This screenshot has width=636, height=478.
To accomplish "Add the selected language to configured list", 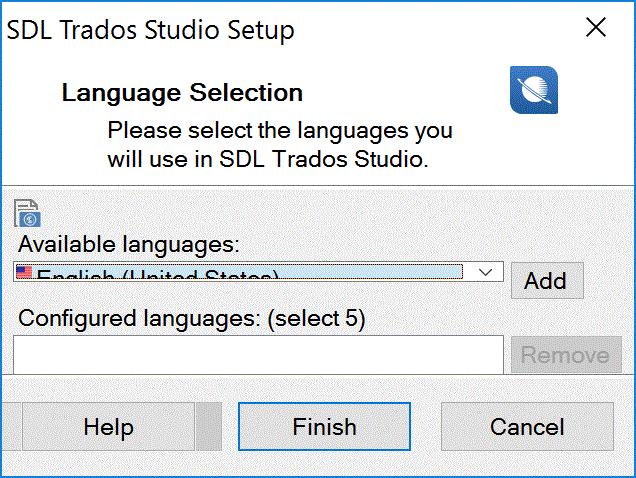I will 547,280.
